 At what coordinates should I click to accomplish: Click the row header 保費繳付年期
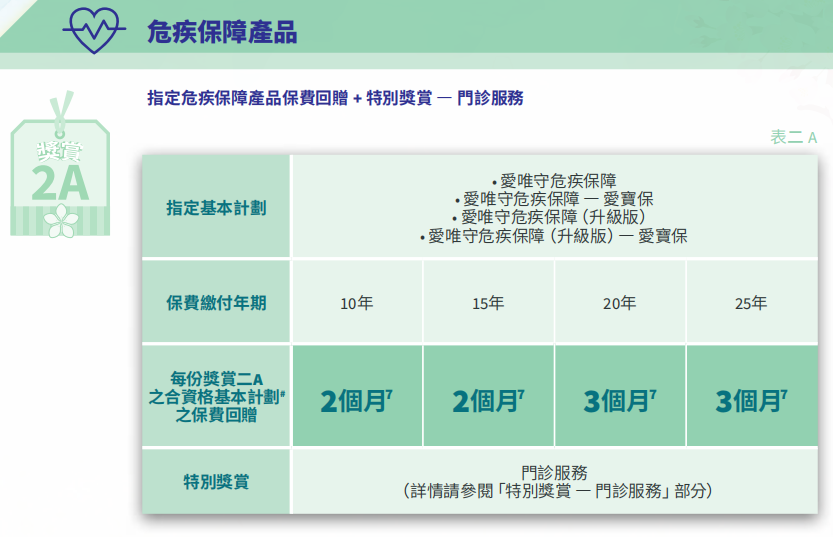click(x=216, y=303)
